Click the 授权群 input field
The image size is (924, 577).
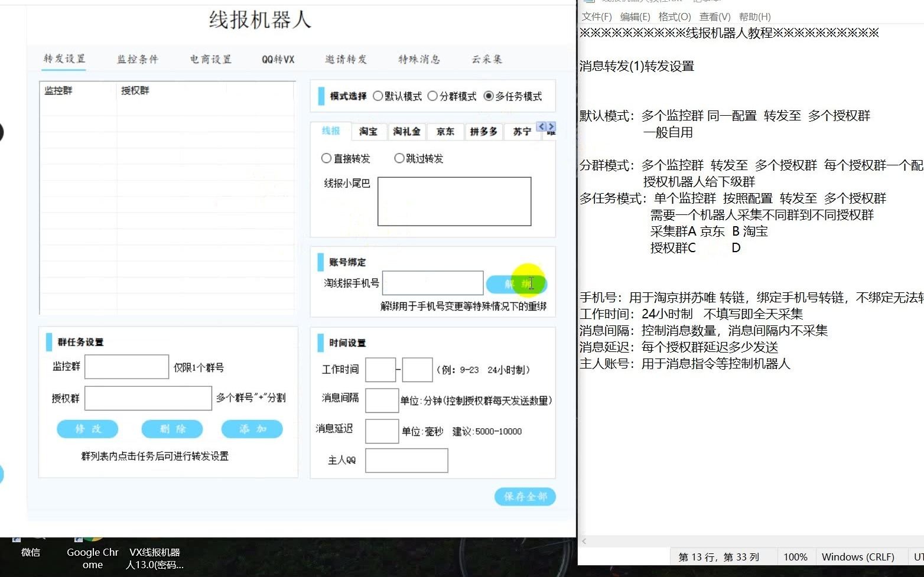(x=148, y=398)
